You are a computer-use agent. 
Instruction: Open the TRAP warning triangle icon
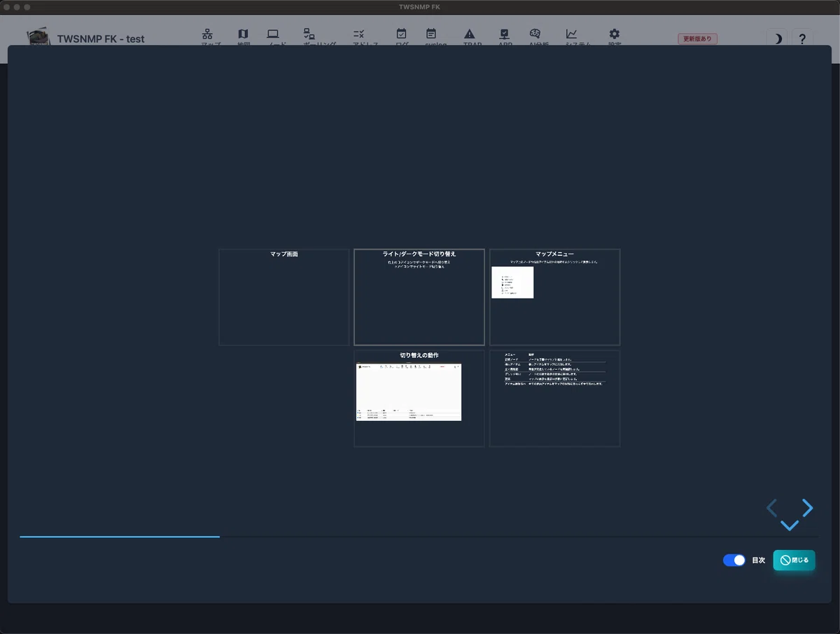pyautogui.click(x=469, y=34)
